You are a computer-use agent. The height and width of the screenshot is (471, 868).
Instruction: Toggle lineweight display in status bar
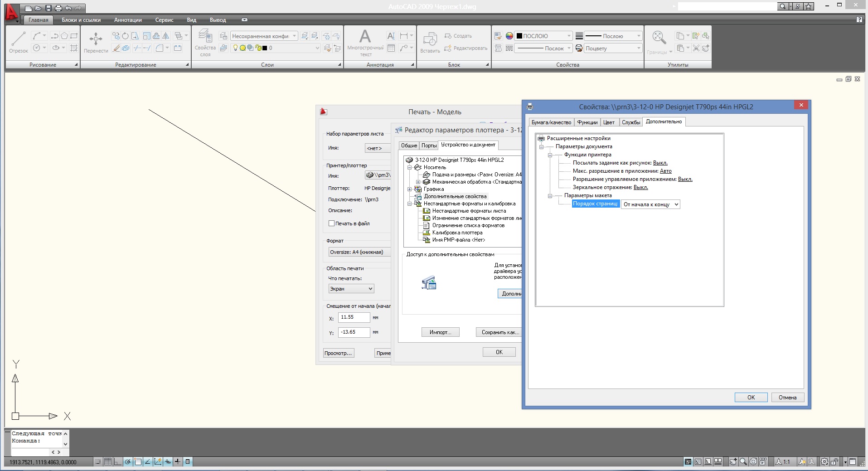(x=178, y=461)
